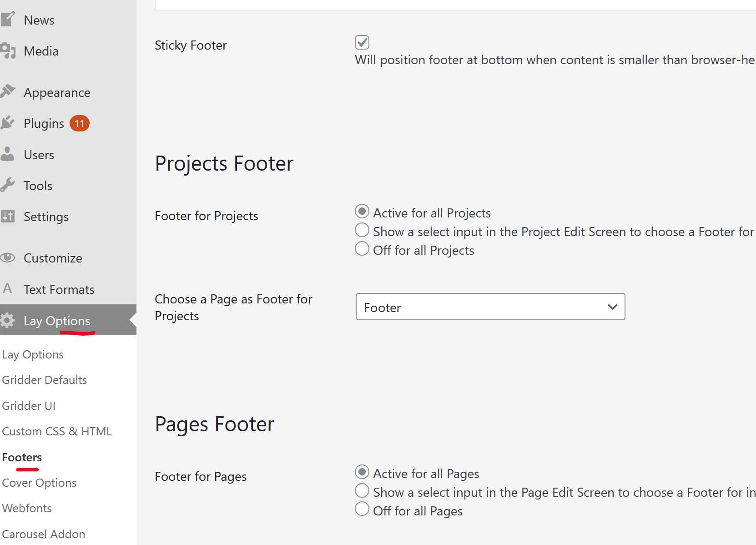Screen dimensions: 756x545
Task: Select Project Edit Screen footer radio option
Action: (362, 230)
